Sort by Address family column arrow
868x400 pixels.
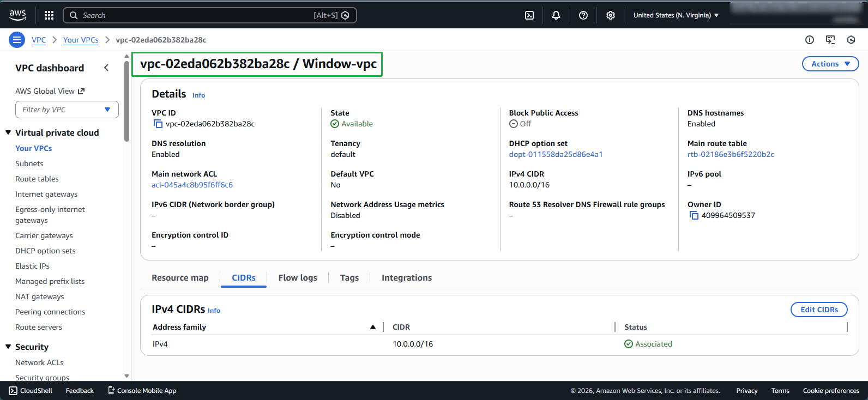click(x=373, y=327)
